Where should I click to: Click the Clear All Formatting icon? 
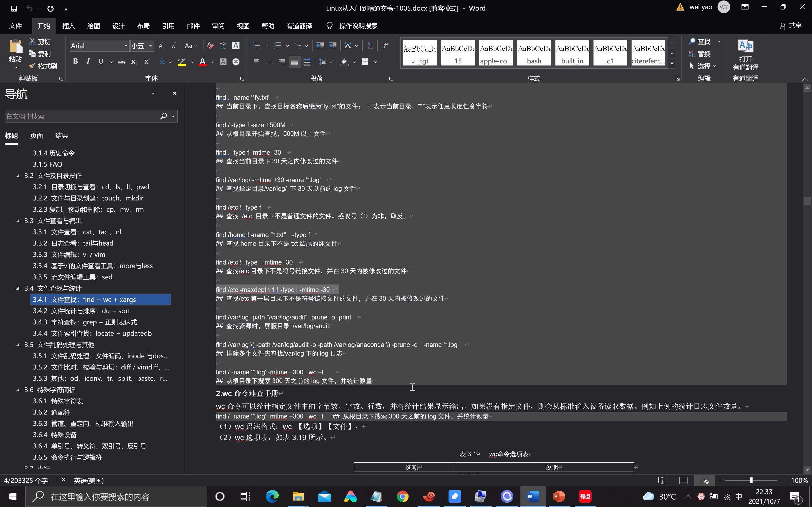210,46
